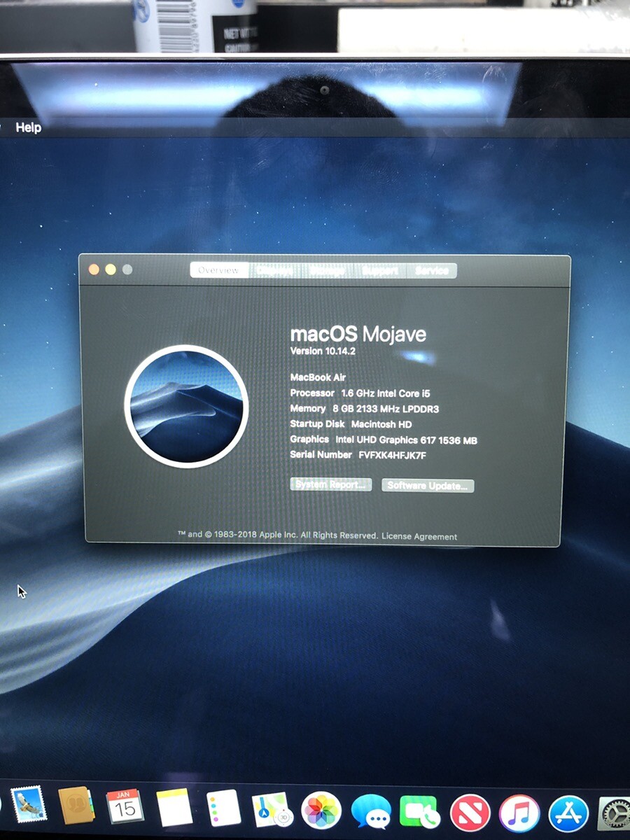
Task: Click '8 GB 2133 MHz LPDDR3' memory value
Action: coord(386,409)
